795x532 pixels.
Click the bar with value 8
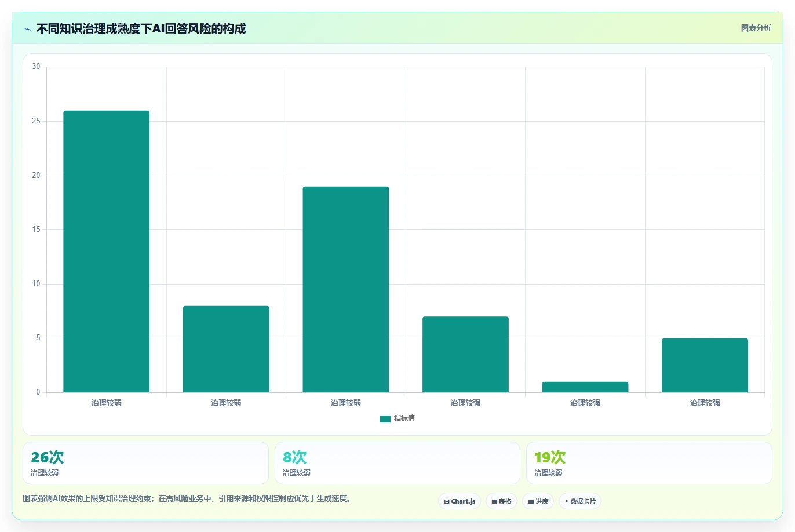[226, 349]
